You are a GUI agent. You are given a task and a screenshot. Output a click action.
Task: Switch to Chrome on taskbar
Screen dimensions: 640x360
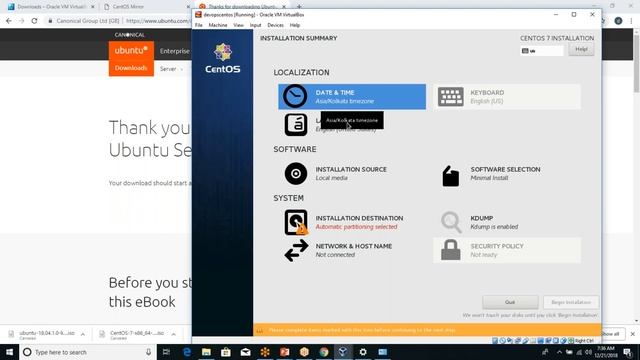tap(324, 352)
